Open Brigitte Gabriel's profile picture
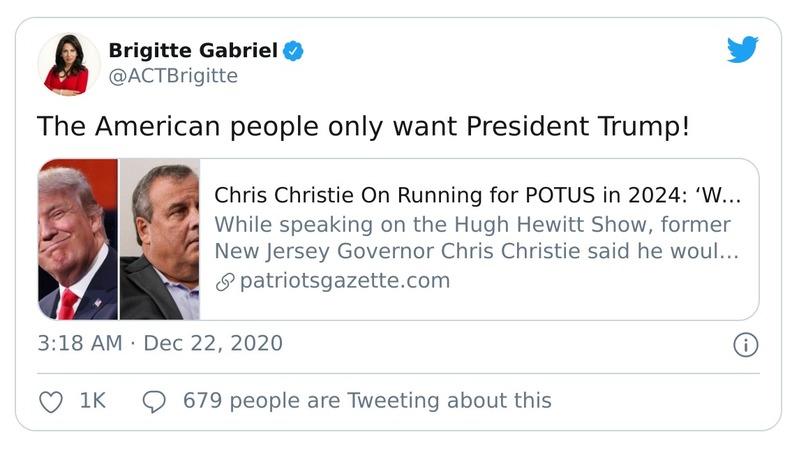Screen dimensions: 799x453 (69, 64)
